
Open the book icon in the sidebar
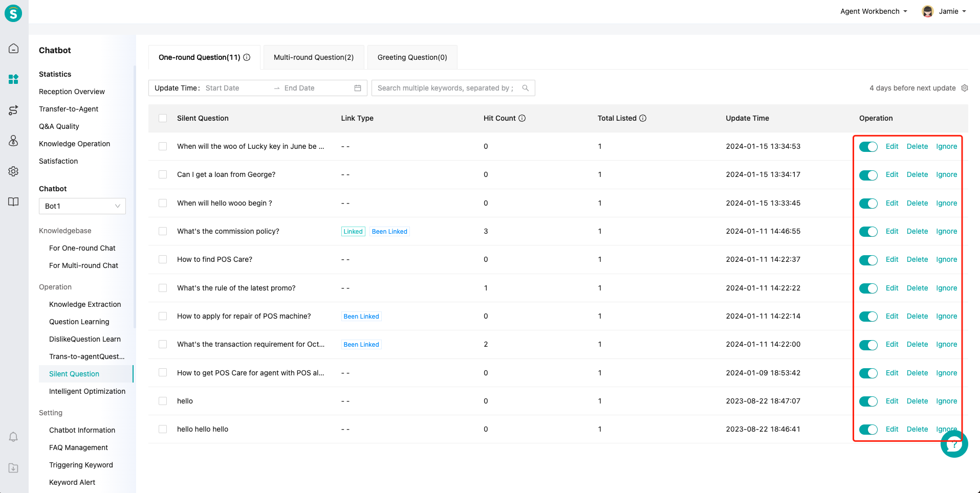pos(13,202)
